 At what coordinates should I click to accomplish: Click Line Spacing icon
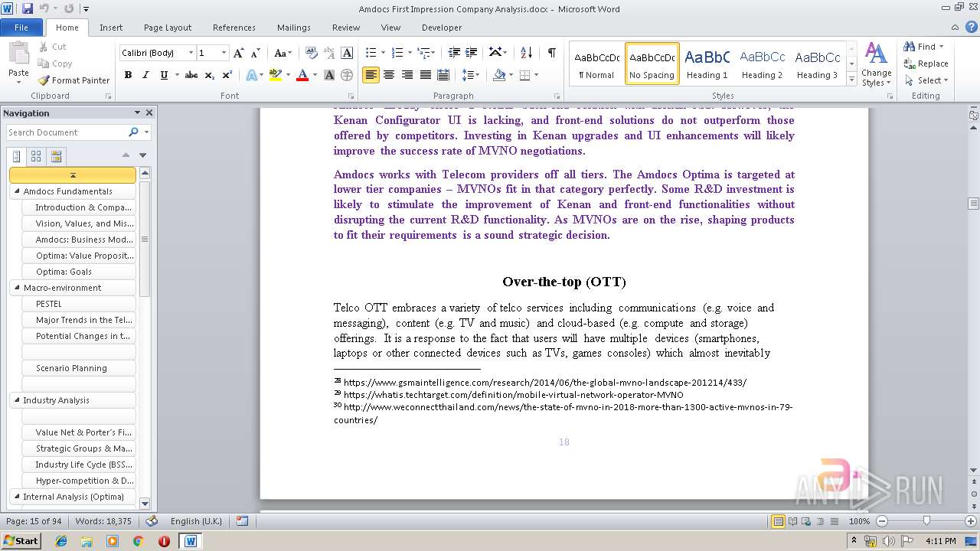pos(469,75)
